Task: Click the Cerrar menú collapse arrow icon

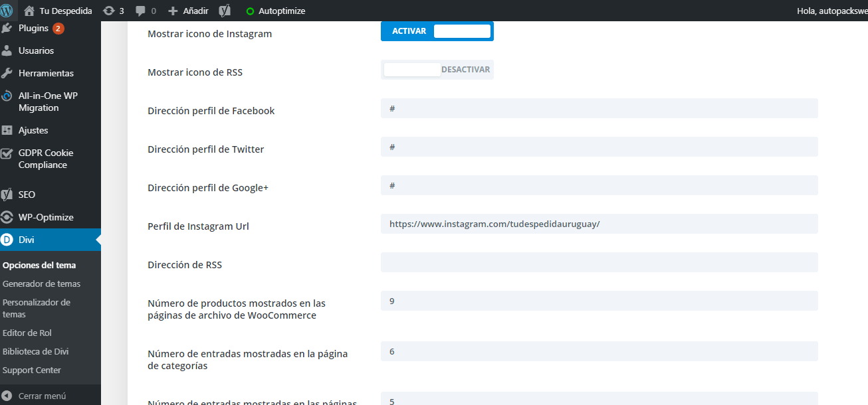Action: tap(7, 396)
